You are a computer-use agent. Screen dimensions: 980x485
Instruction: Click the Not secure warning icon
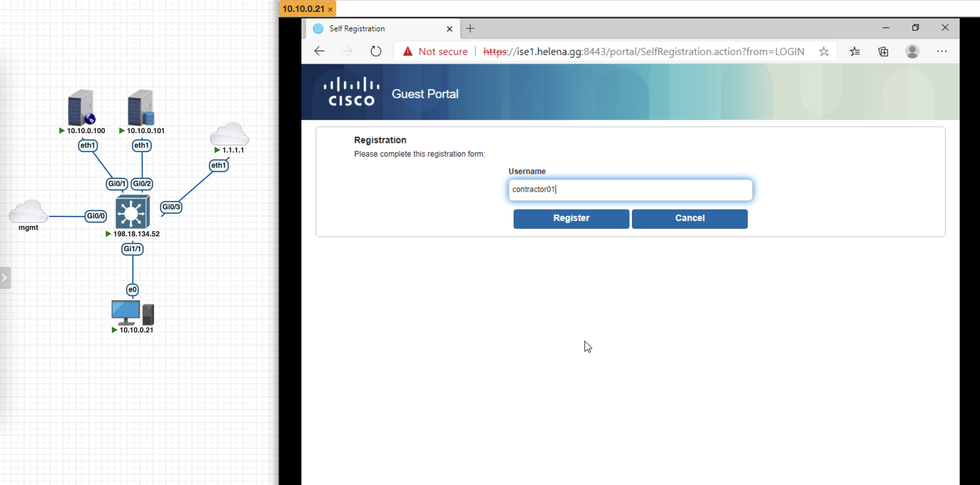(x=407, y=51)
